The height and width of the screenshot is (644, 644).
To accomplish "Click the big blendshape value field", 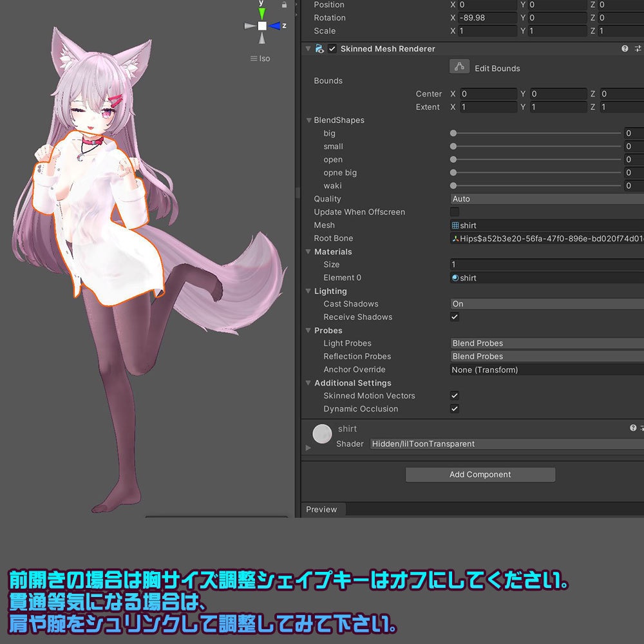I will pos(634,133).
